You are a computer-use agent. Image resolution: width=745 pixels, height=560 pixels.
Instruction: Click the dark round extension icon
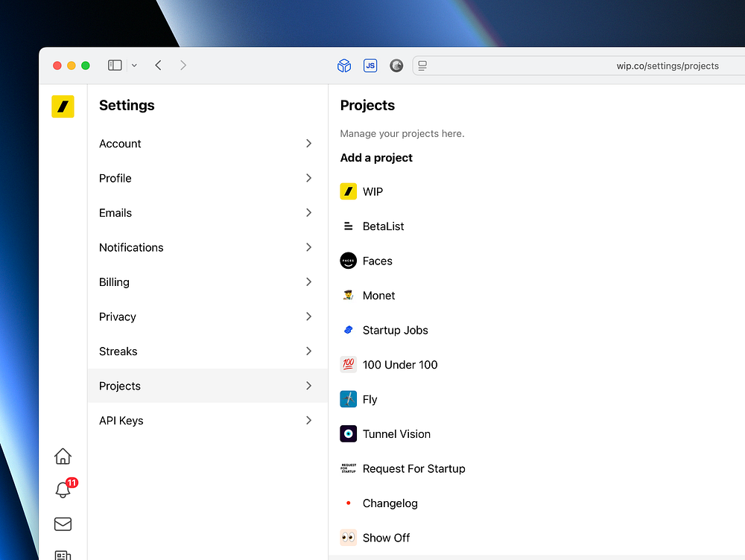click(396, 66)
